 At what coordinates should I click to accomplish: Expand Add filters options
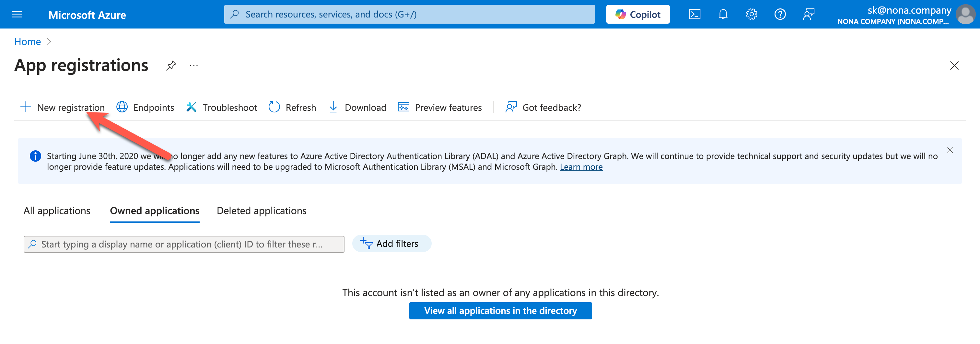click(391, 244)
